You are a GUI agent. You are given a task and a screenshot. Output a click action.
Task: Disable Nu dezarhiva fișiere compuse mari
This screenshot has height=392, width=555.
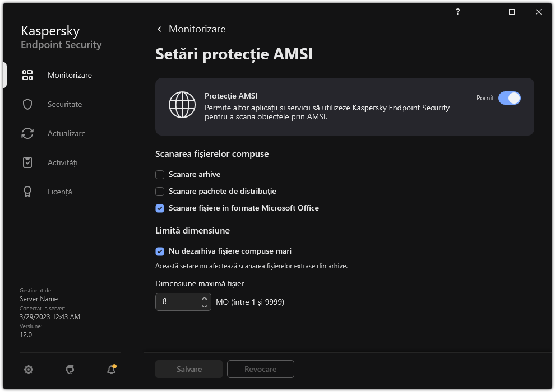[x=160, y=251]
